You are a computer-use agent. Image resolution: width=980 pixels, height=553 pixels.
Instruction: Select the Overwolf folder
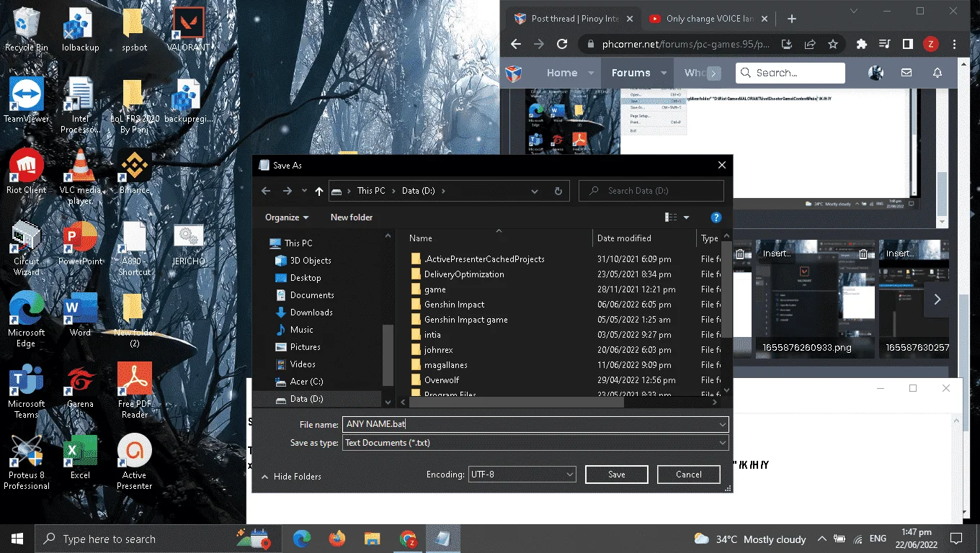(x=442, y=380)
